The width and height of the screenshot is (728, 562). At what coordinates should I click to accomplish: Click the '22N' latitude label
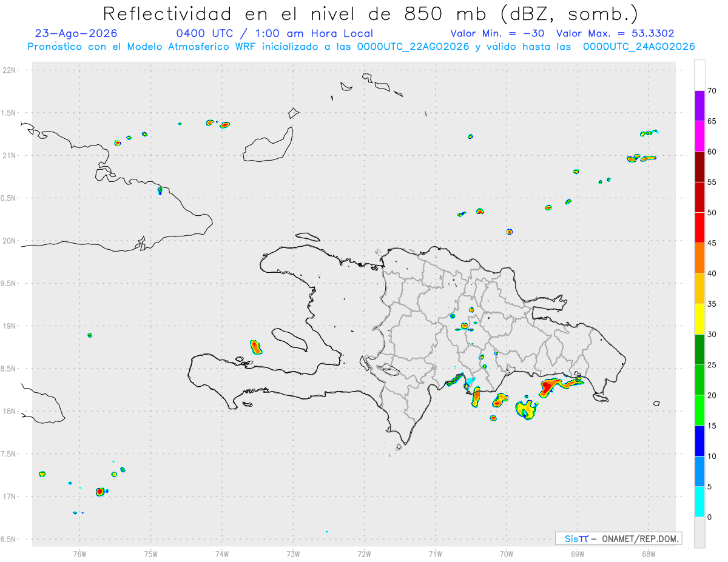point(10,70)
